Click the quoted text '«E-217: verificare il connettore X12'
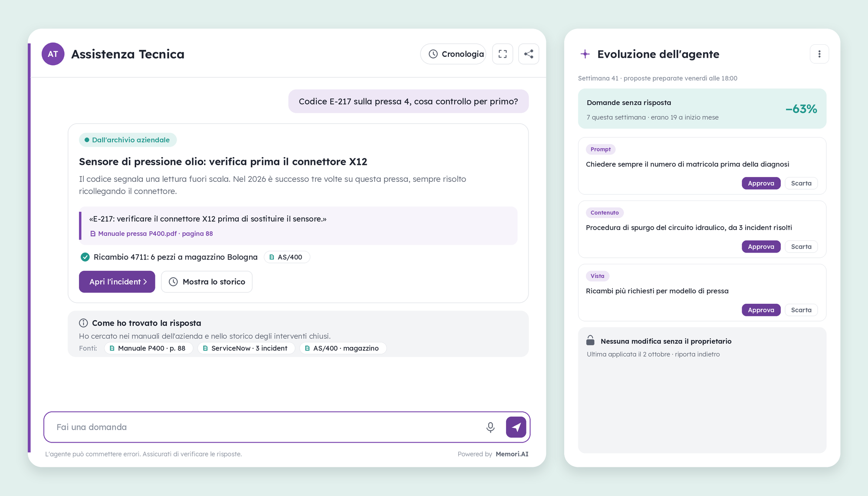 (x=208, y=219)
